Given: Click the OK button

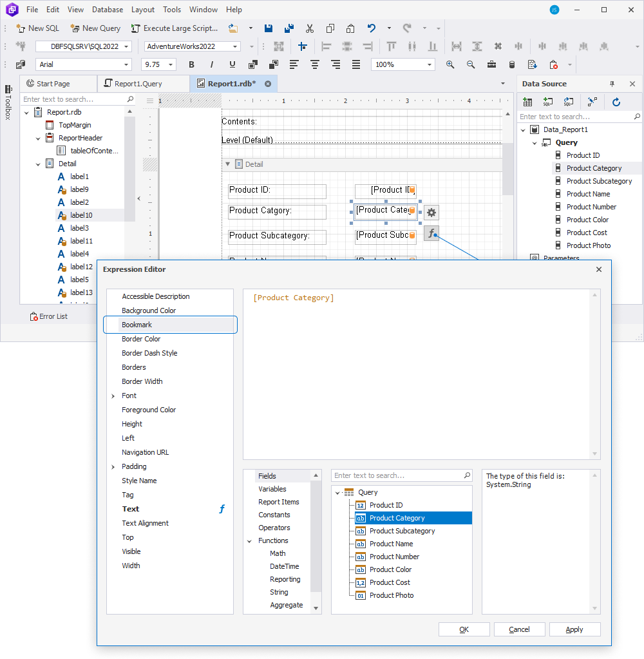Looking at the screenshot, I should pos(464,629).
